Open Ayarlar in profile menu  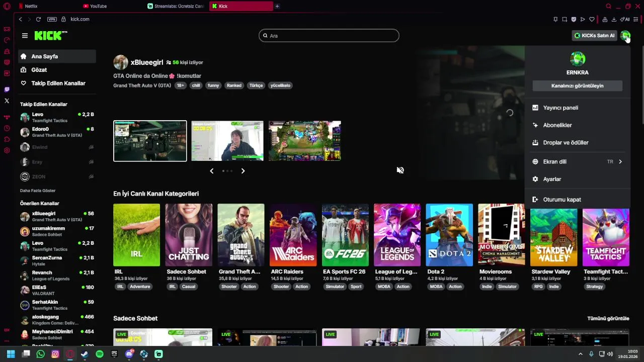pos(578,179)
